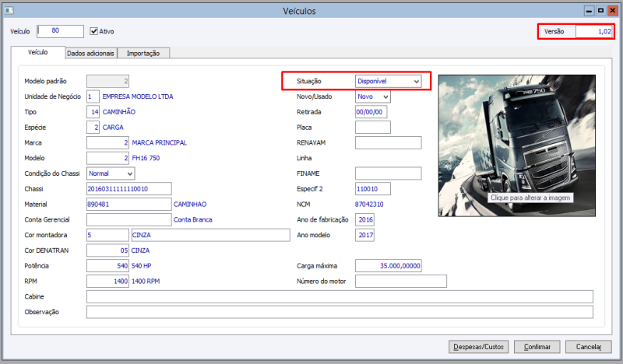Click the Modelo padrão field

107,81
